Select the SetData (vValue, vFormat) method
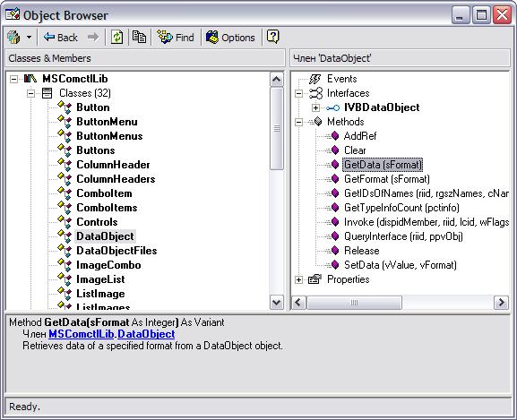Viewport: 517px width, 420px height. pyautogui.click(x=401, y=265)
